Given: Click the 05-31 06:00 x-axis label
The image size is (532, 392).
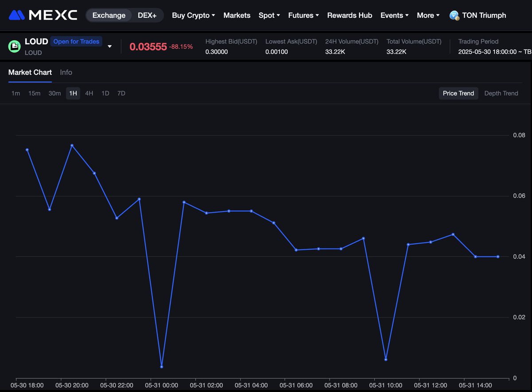Looking at the screenshot, I should click(x=296, y=385).
